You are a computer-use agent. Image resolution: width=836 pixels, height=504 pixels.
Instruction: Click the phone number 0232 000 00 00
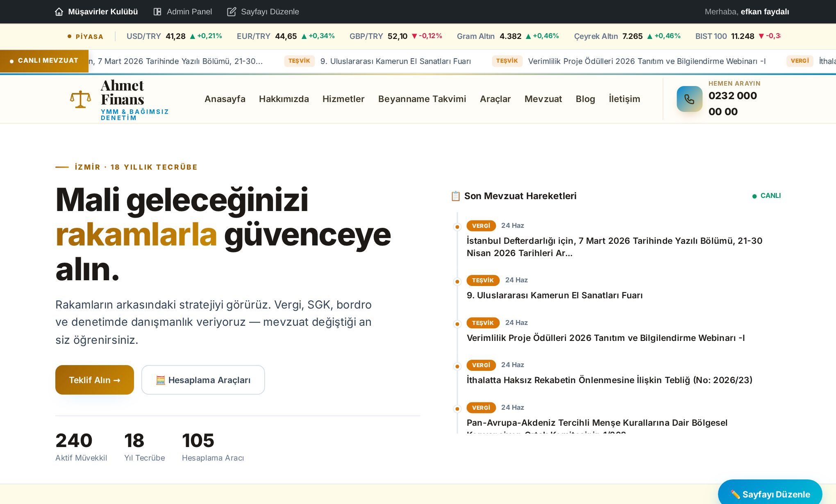pyautogui.click(x=733, y=104)
